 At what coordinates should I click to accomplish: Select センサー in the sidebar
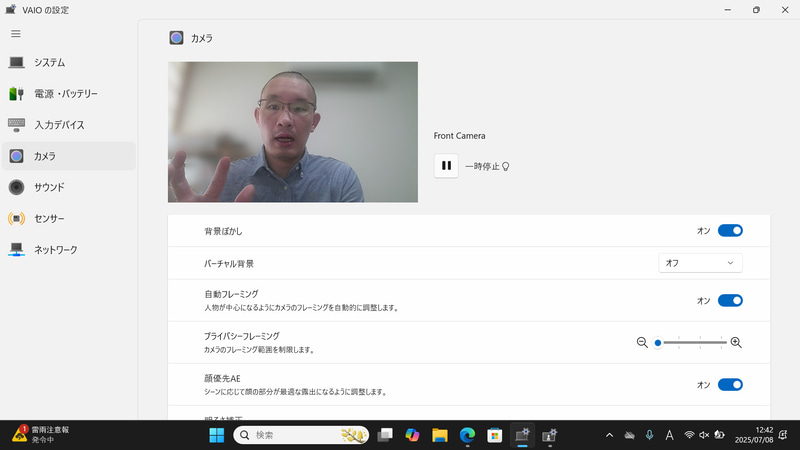pyautogui.click(x=69, y=218)
